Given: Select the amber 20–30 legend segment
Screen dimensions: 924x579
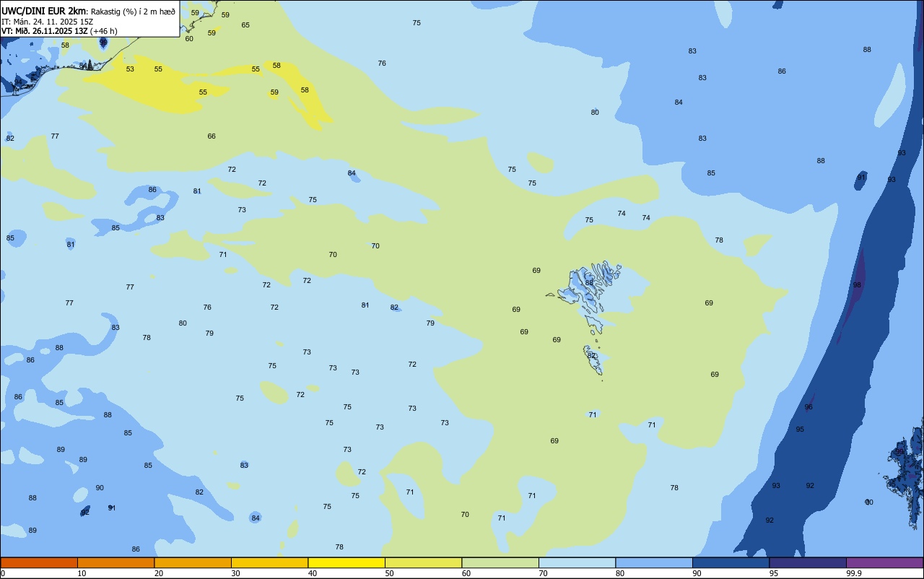Looking at the screenshot, I should pos(193,562).
